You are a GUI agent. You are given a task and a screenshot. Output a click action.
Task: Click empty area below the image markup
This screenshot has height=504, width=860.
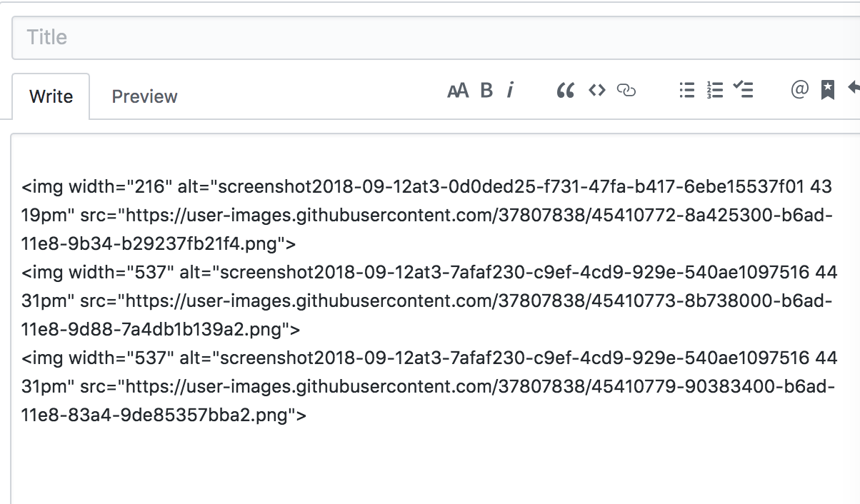[436, 464]
